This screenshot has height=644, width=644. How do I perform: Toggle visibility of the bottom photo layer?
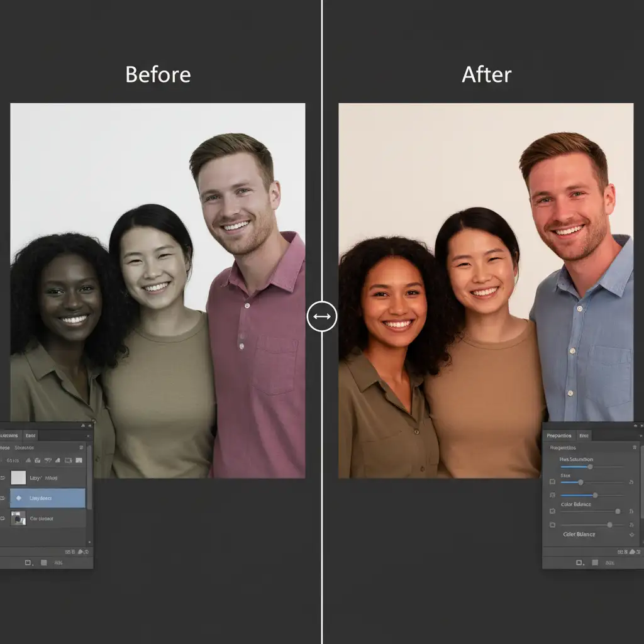click(x=3, y=519)
